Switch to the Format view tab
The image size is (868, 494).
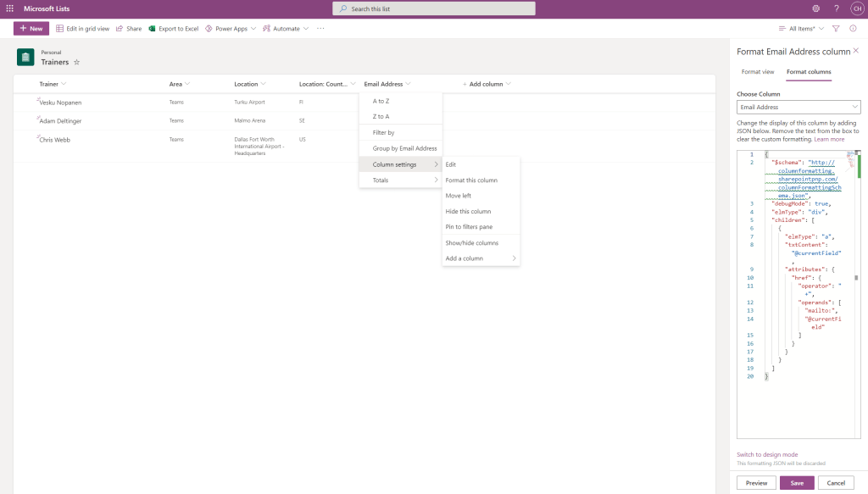point(757,72)
